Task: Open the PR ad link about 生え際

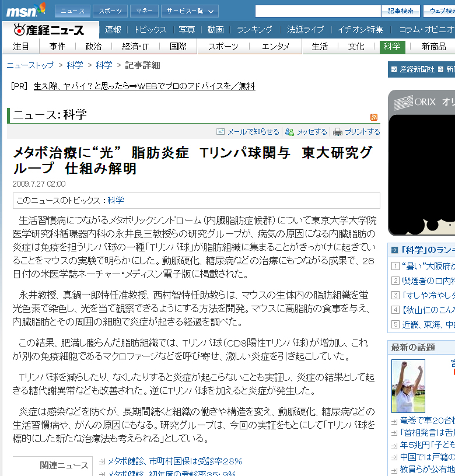Action: point(144,86)
